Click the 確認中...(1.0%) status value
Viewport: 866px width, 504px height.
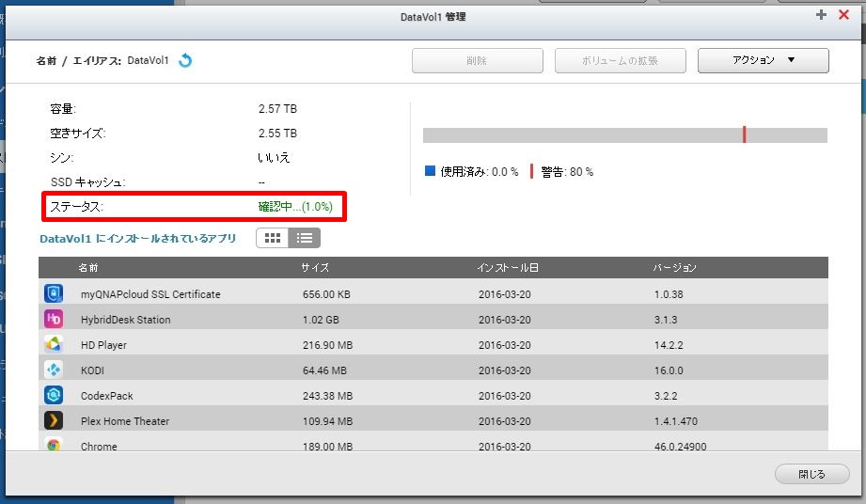point(295,207)
